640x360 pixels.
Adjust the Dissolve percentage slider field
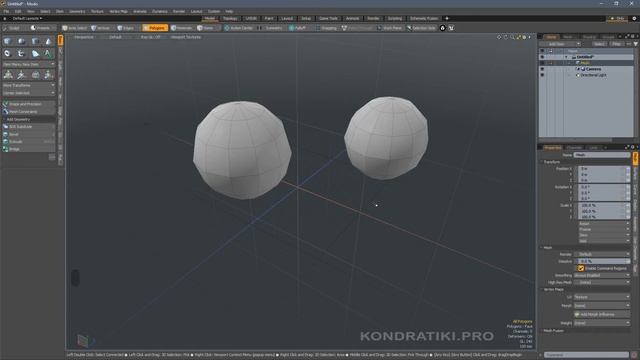click(x=602, y=261)
